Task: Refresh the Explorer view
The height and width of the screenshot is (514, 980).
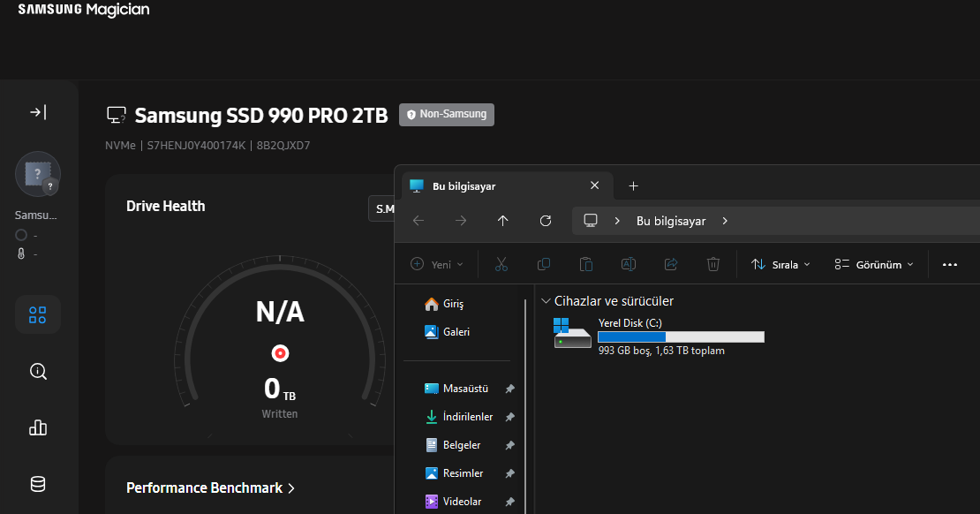Action: [545, 221]
